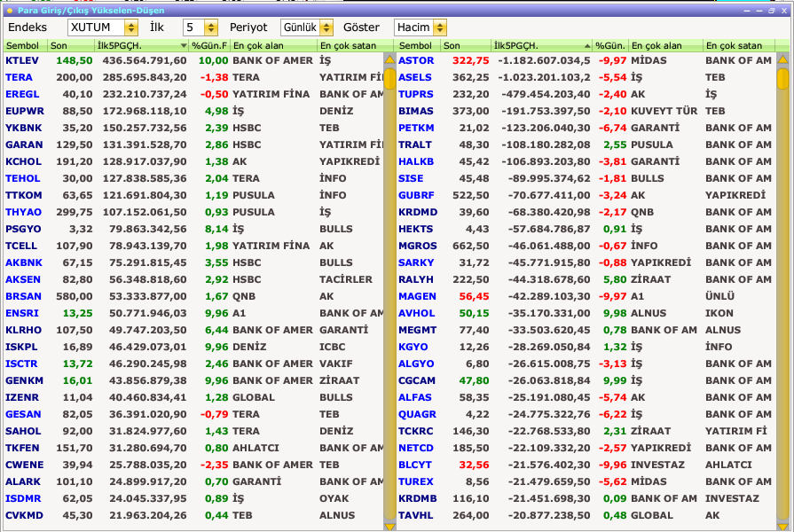
Task: Click left table Son column header
Action: coord(71,45)
